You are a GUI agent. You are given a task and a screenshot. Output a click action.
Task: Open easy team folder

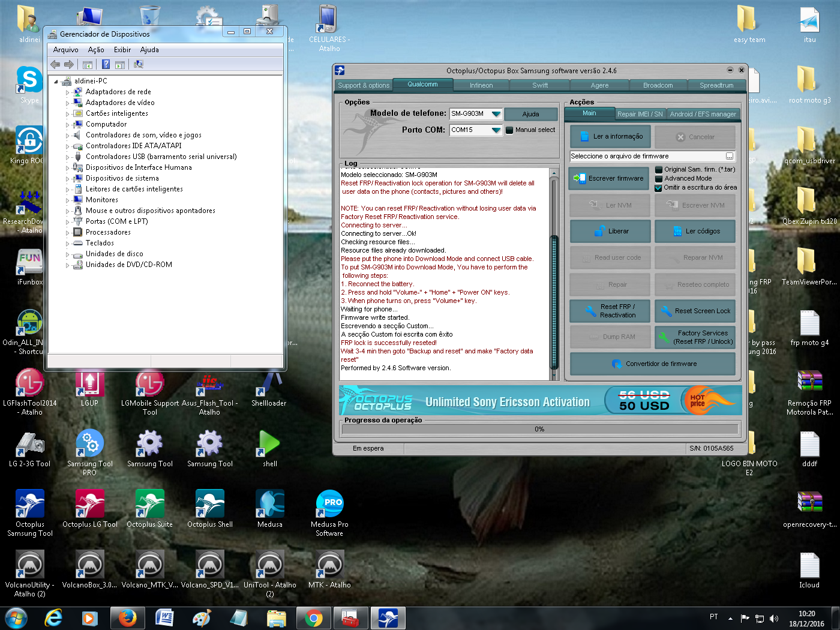749,24
